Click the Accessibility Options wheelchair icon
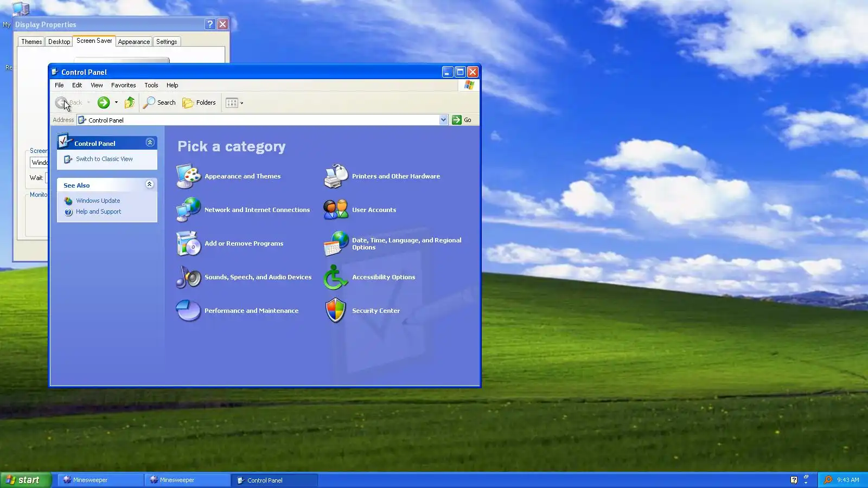The image size is (868, 488). point(336,277)
